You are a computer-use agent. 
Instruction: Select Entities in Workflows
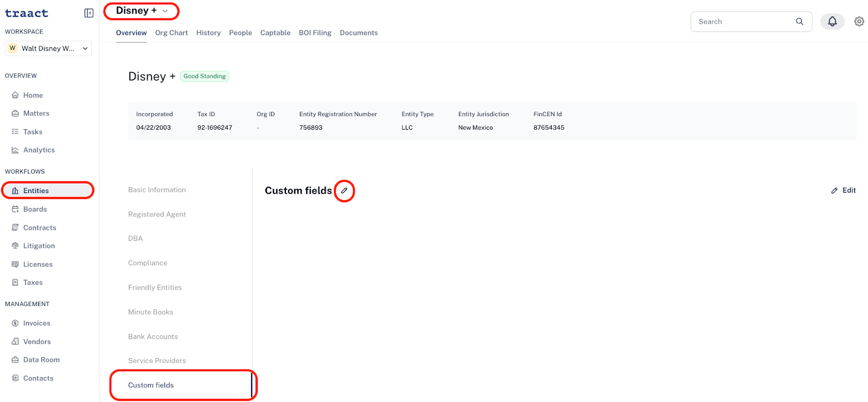tap(48, 191)
